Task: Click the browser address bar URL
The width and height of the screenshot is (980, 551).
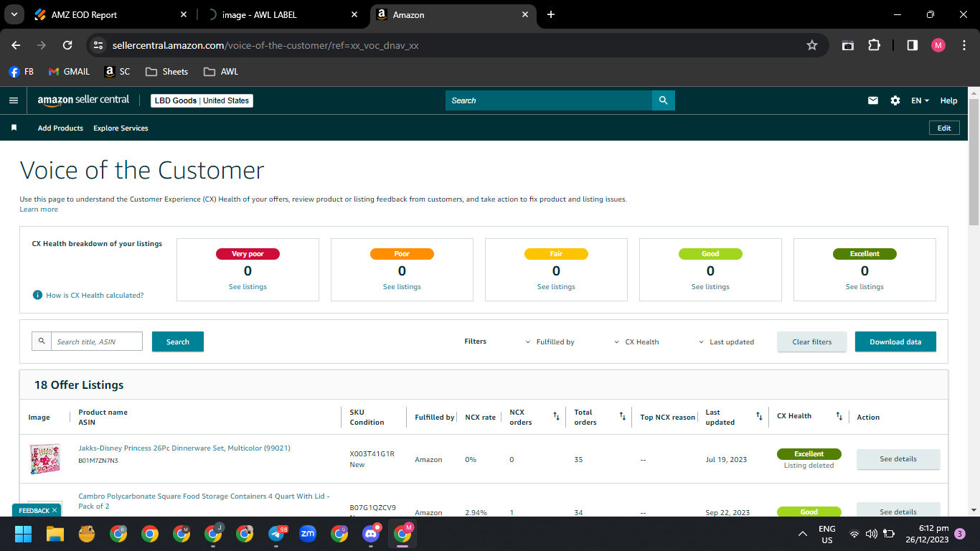Action: [x=265, y=45]
